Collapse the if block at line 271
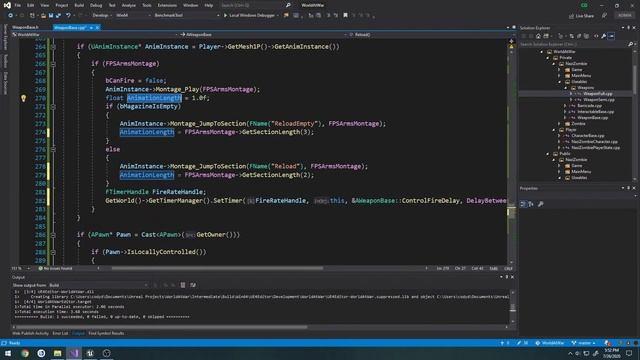The image size is (640, 360). (53, 107)
